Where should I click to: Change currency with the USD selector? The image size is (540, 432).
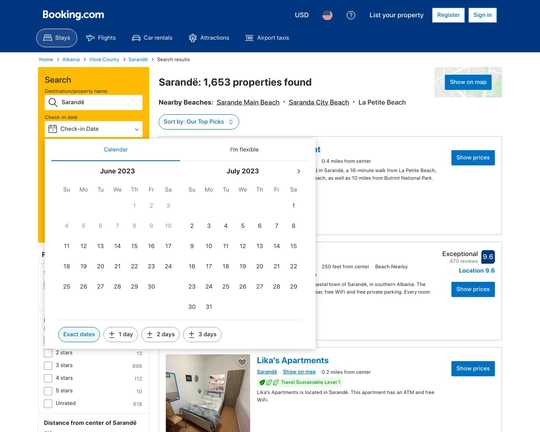(302, 15)
